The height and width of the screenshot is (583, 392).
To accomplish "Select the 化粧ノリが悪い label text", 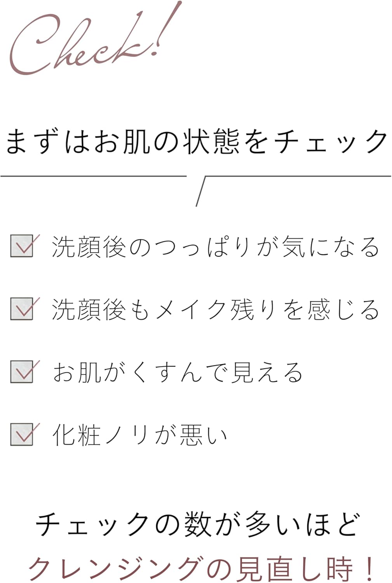I will point(139,435).
